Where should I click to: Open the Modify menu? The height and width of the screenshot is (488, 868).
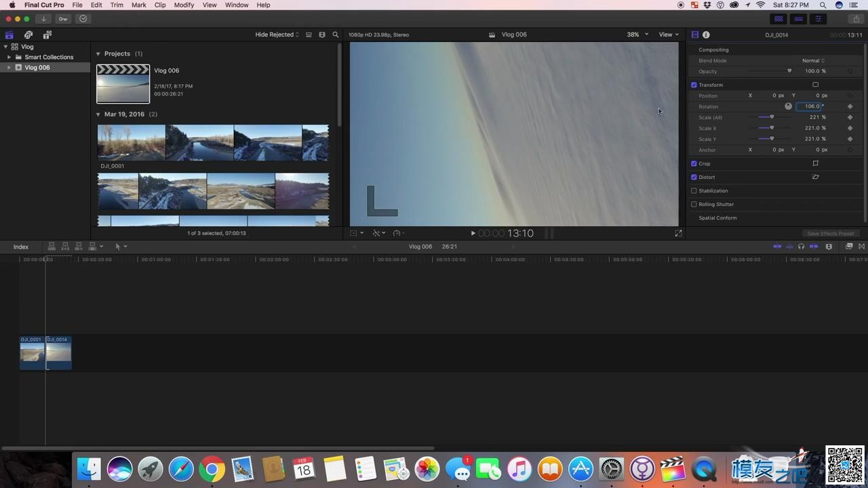click(x=184, y=5)
